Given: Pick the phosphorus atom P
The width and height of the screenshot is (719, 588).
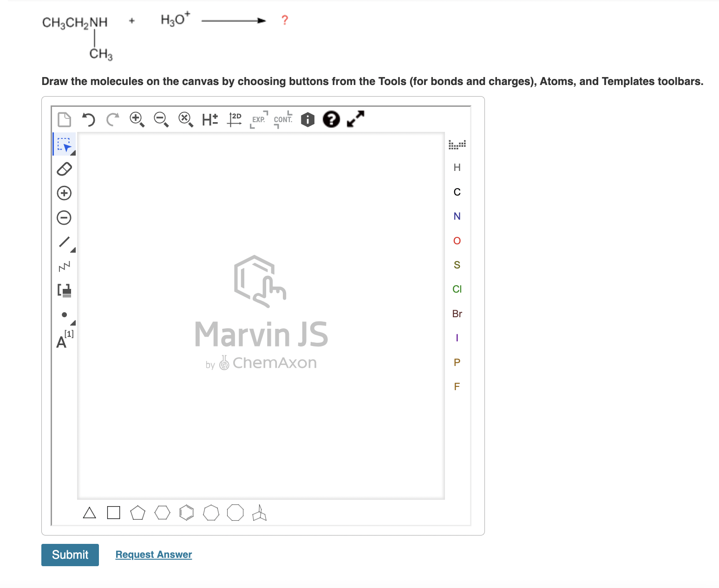Looking at the screenshot, I should pos(457,362).
